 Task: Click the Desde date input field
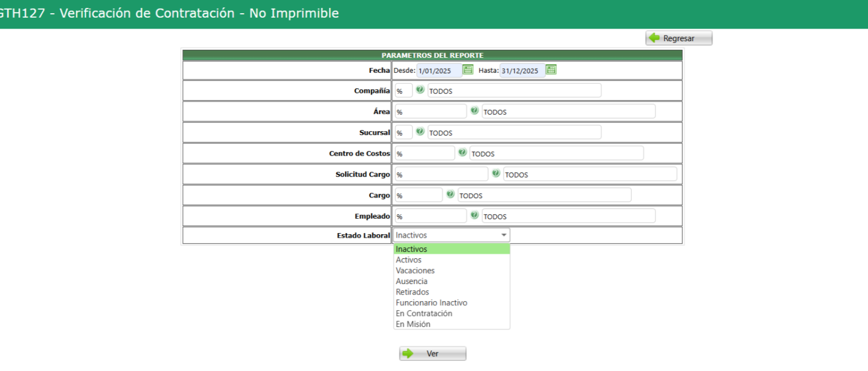[438, 71]
